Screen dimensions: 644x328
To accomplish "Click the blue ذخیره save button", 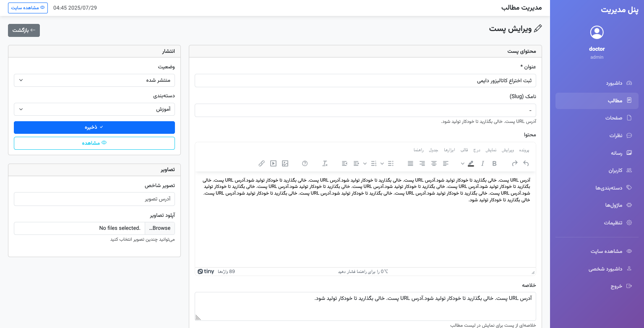I will [x=94, y=128].
